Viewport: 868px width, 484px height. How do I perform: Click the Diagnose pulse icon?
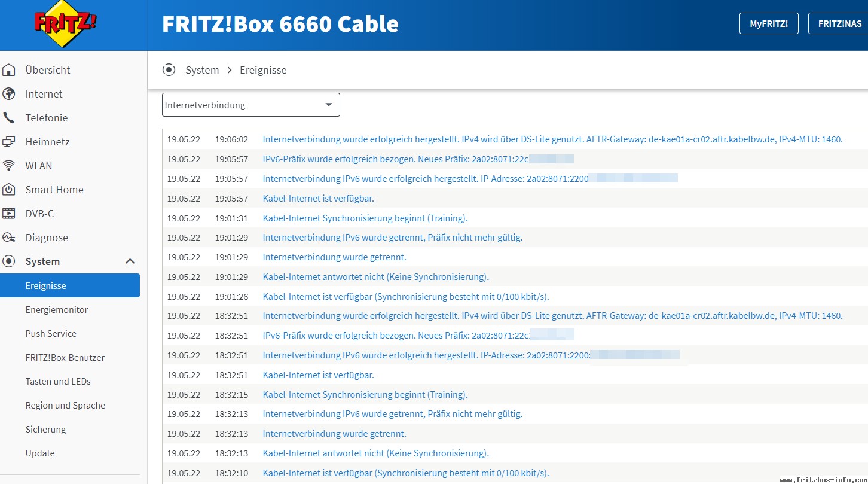(x=9, y=238)
